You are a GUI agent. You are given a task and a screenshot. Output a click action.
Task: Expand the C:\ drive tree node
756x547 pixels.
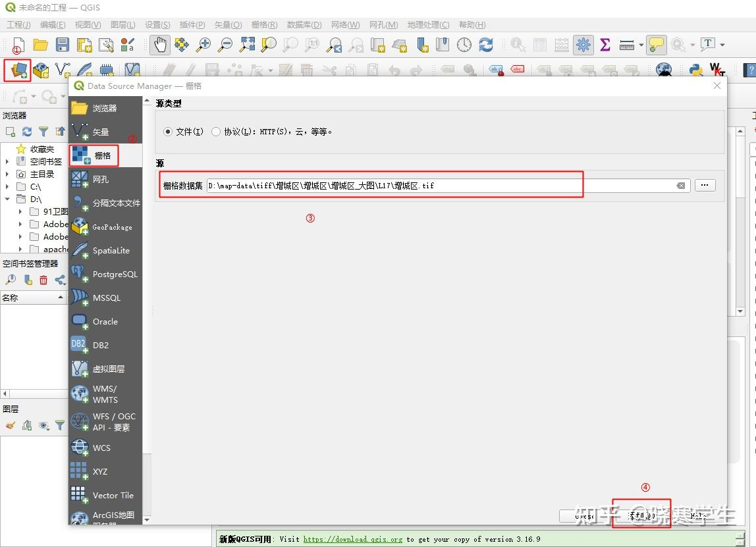pyautogui.click(x=8, y=187)
